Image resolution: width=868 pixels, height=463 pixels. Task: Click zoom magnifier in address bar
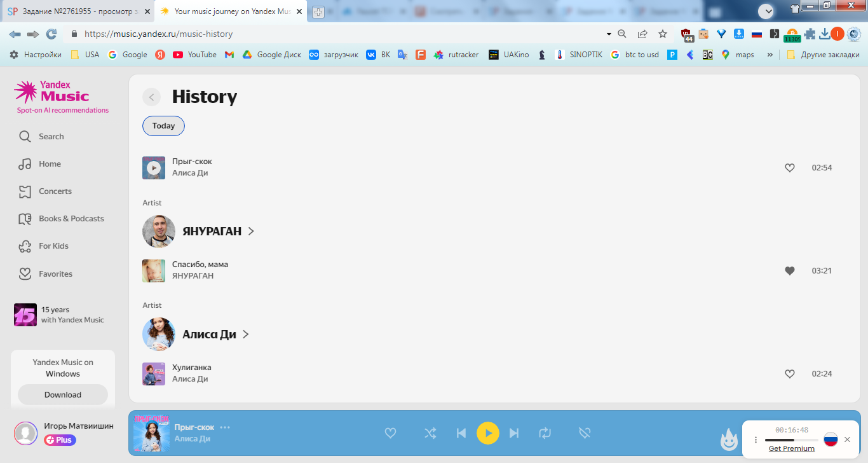tap(622, 34)
